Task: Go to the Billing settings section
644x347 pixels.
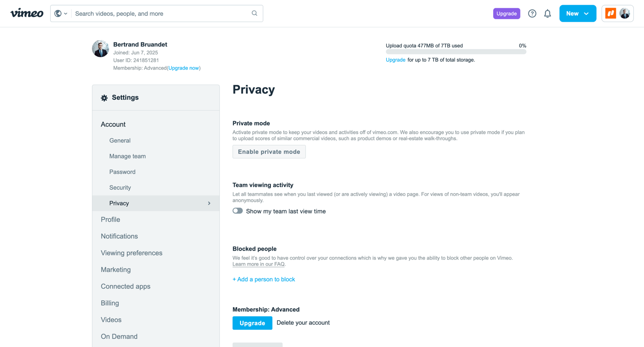Action: pyautogui.click(x=110, y=303)
